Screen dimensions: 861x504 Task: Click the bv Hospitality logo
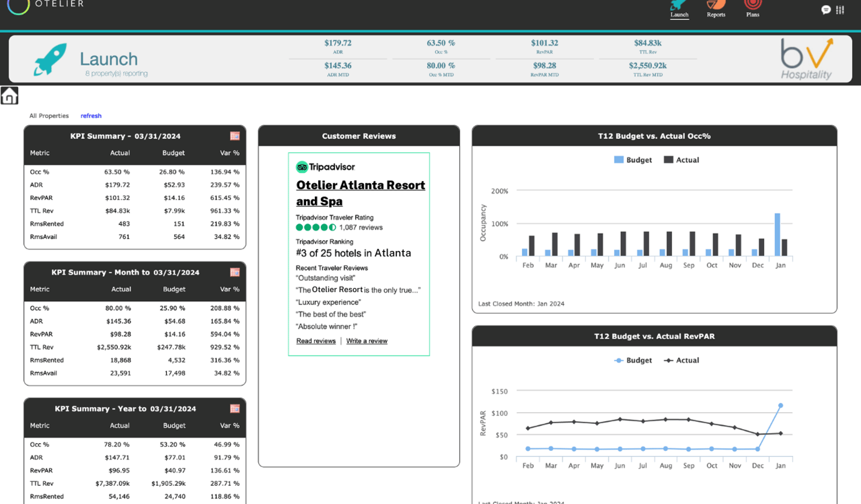(807, 59)
